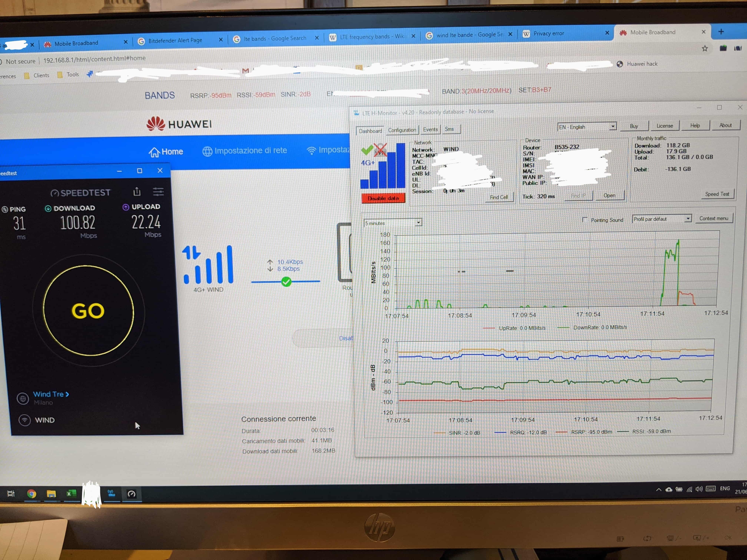Viewport: 747px width, 560px height.
Task: Switch to lte bands - Google Search tab
Action: tap(275, 39)
